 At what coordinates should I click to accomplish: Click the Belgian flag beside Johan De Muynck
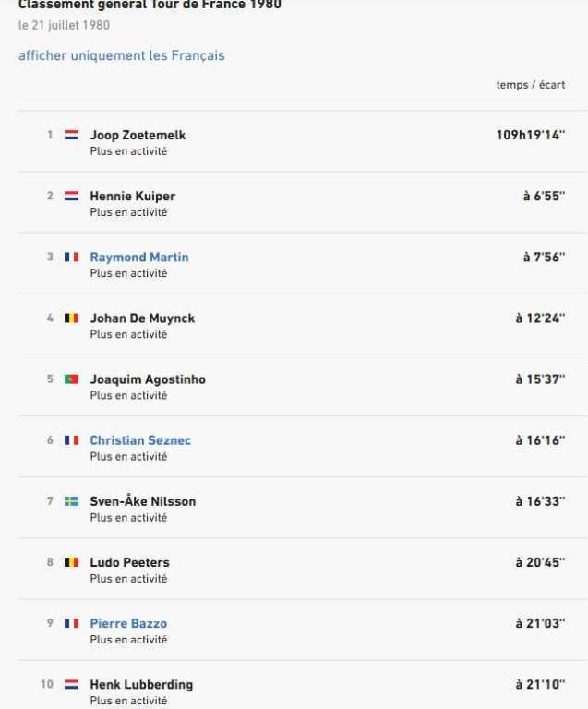(71, 318)
